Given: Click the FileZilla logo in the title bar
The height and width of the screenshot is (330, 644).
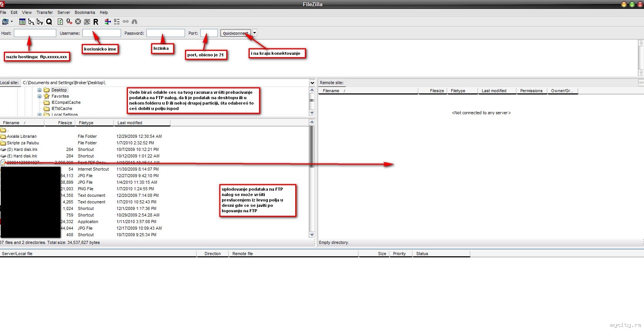Looking at the screenshot, I should [x=2, y=4].
